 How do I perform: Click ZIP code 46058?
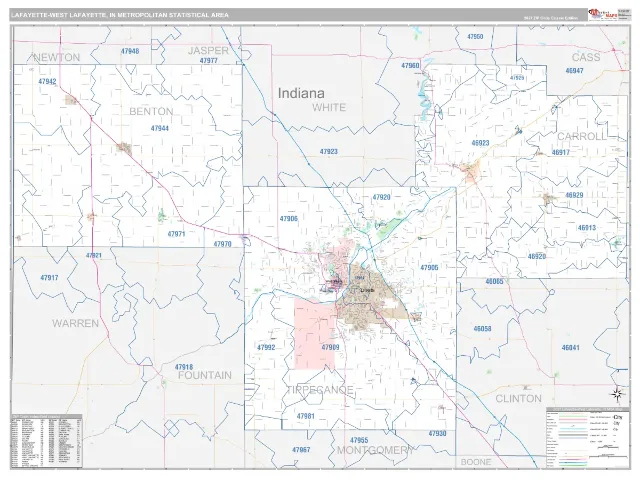click(482, 329)
